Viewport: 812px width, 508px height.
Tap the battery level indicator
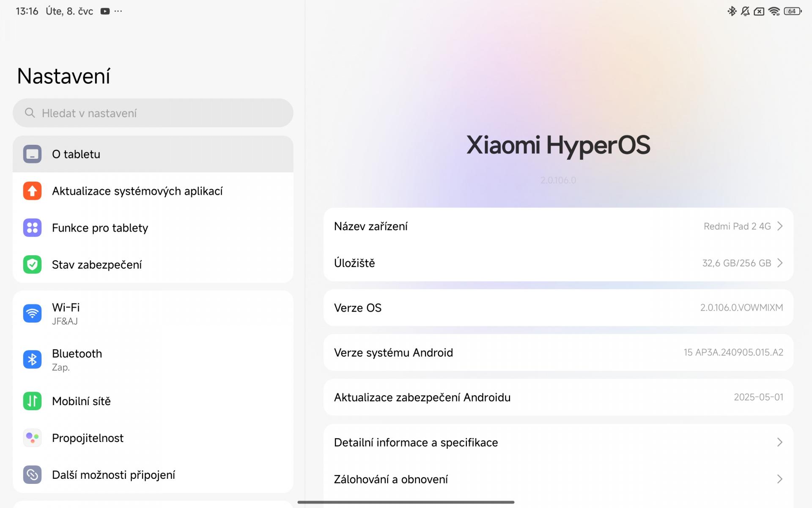click(793, 11)
